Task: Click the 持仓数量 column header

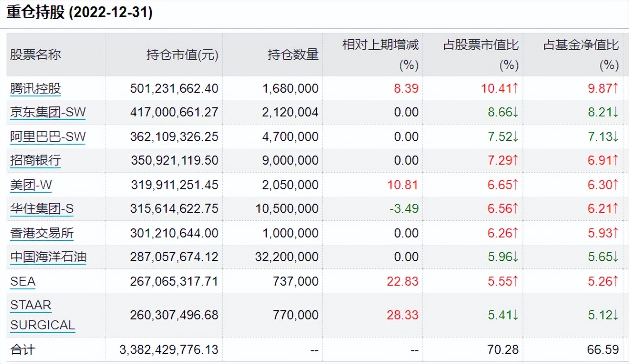Action: click(x=293, y=55)
